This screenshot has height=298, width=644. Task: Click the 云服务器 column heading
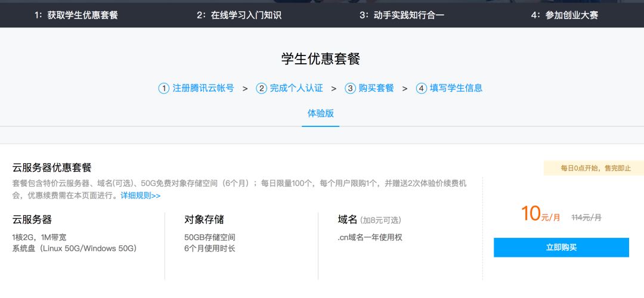tap(32, 219)
